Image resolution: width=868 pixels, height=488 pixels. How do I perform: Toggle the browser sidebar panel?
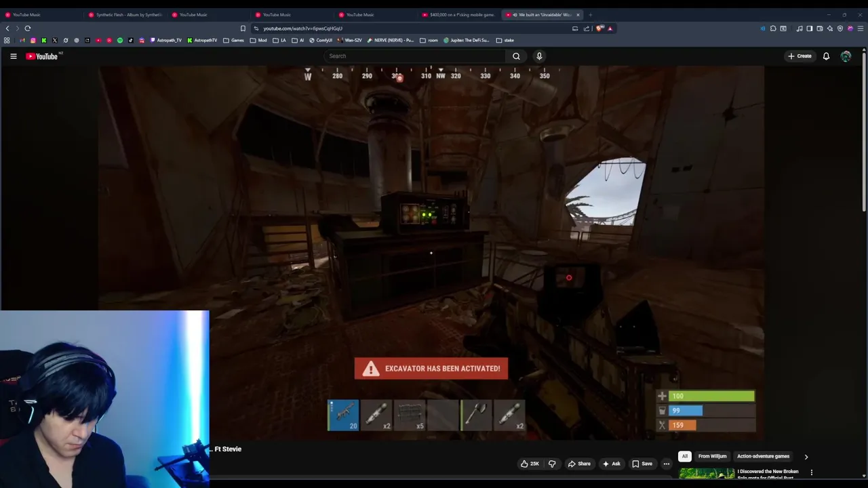810,28
